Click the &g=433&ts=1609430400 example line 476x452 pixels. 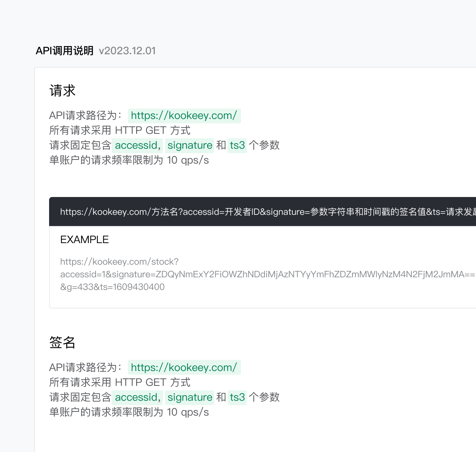[x=112, y=287]
